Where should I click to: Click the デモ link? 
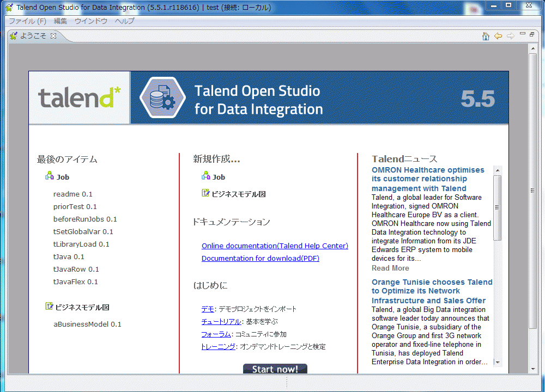pyautogui.click(x=208, y=309)
